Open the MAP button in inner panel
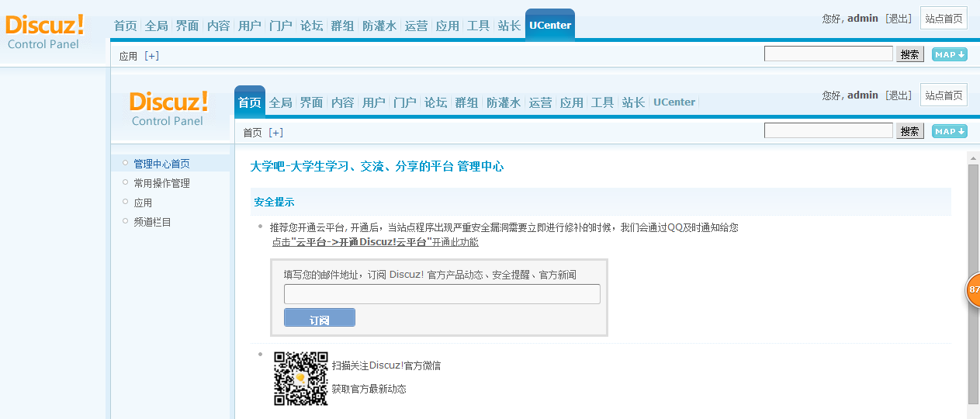Viewport: 980px width, 419px height. [x=950, y=131]
